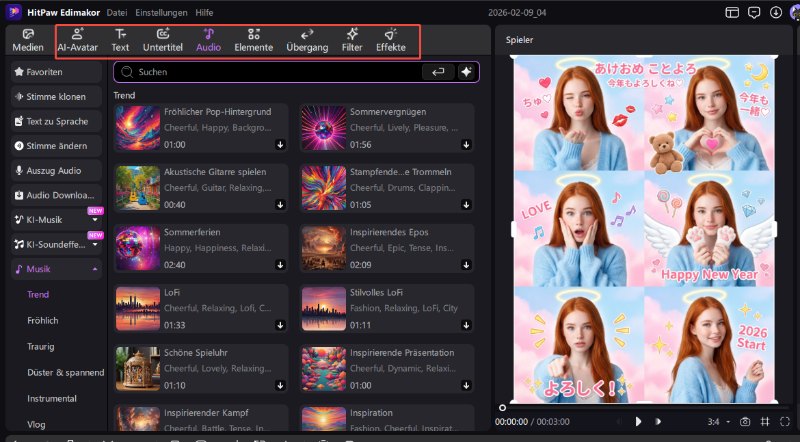Take a snapshot with camera icon
The width and height of the screenshot is (800, 442).
tap(745, 422)
